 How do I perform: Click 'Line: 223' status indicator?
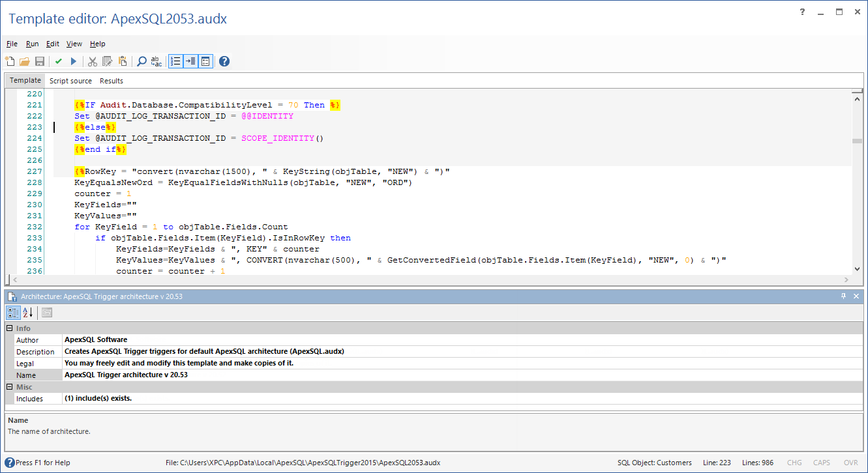point(717,463)
